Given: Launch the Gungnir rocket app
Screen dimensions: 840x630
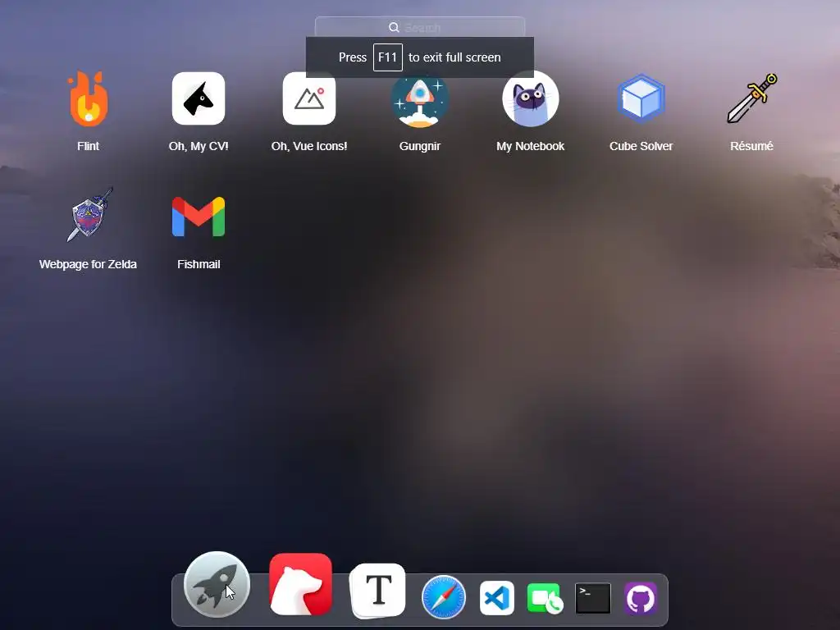Looking at the screenshot, I should (x=419, y=101).
